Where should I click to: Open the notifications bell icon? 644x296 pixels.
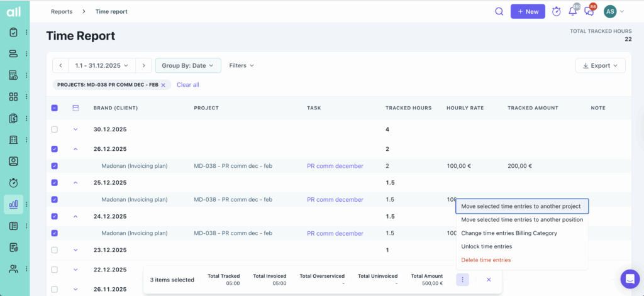click(572, 11)
